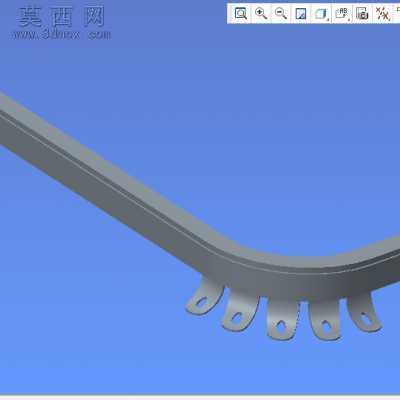
Task: Open the shaded display style options
Action: [x=321, y=14]
